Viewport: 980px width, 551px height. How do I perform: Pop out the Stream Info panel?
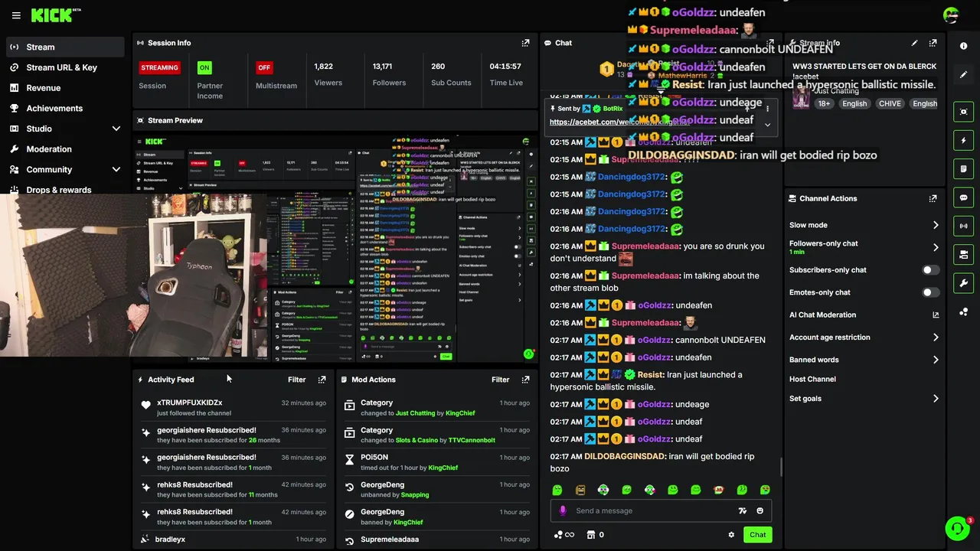[933, 43]
